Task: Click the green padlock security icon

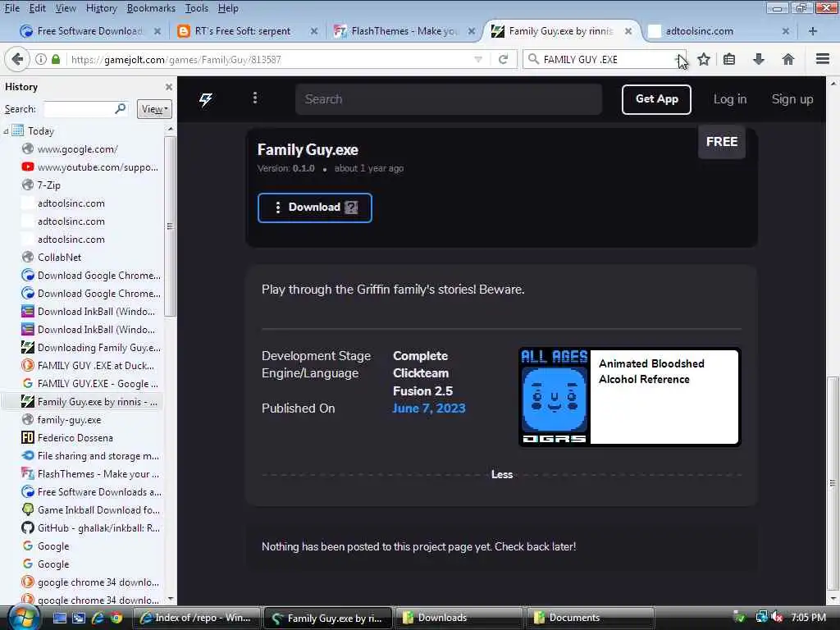Action: [56, 59]
